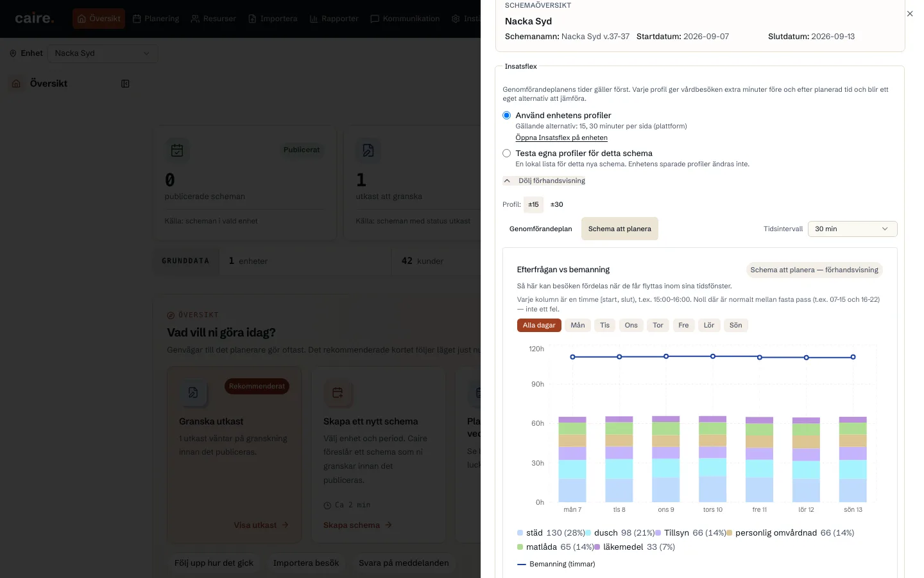Open the Enhet 'Nacka Syd' dropdown
The width and height of the screenshot is (924, 578).
pyautogui.click(x=103, y=53)
